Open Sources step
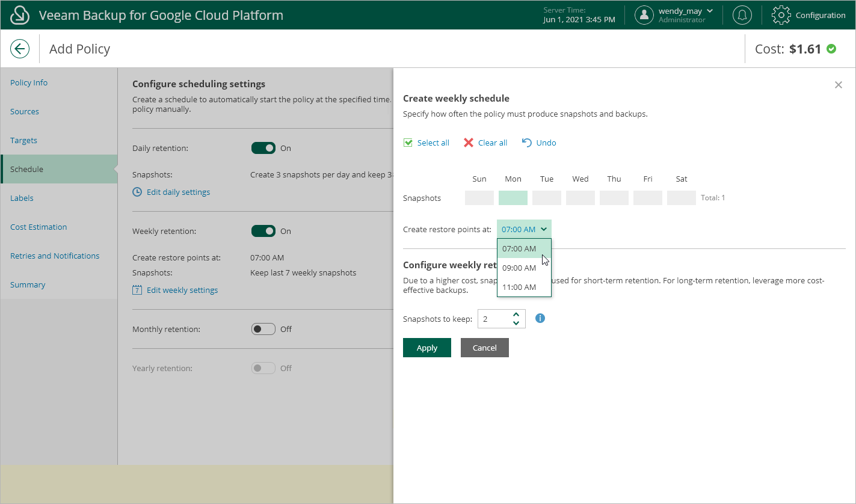This screenshot has height=504, width=856. [x=59, y=111]
